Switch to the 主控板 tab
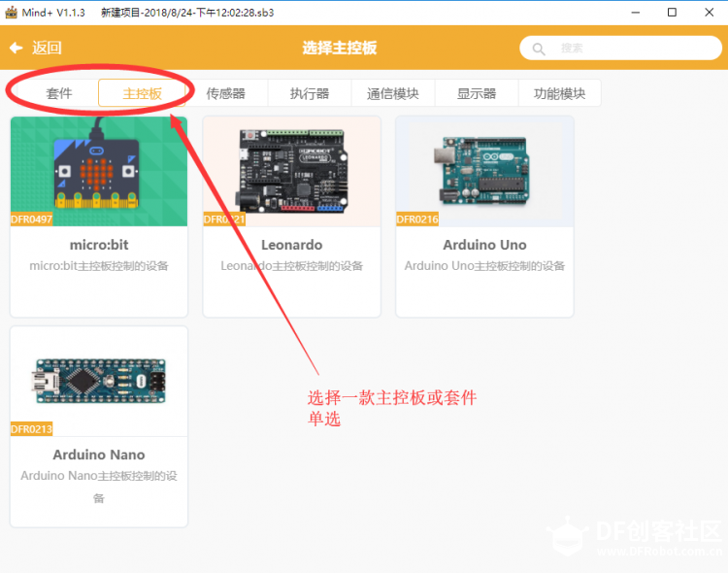 tap(142, 93)
